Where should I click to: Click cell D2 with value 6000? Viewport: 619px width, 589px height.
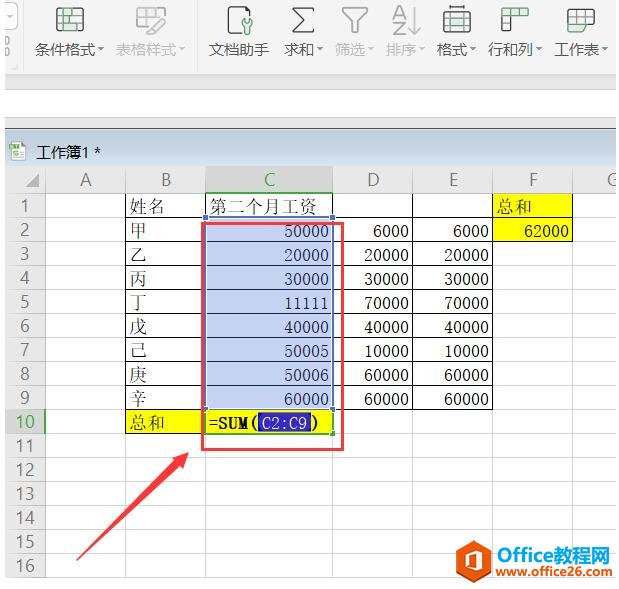[x=373, y=230]
